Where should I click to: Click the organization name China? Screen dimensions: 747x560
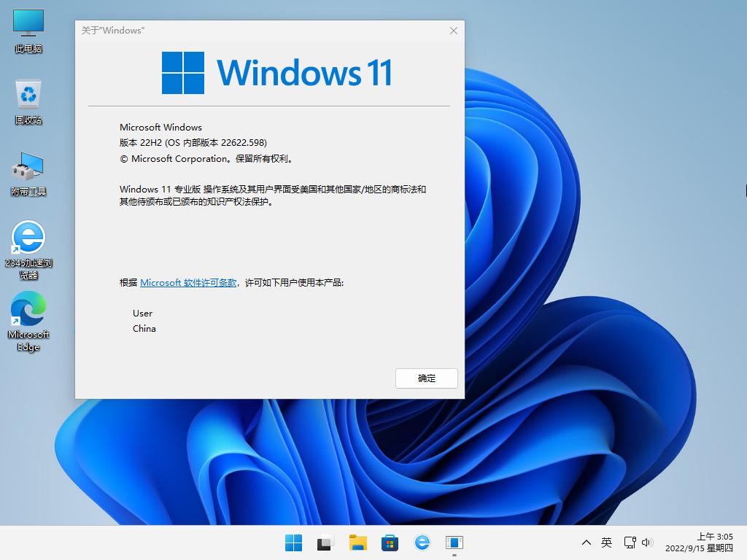144,329
